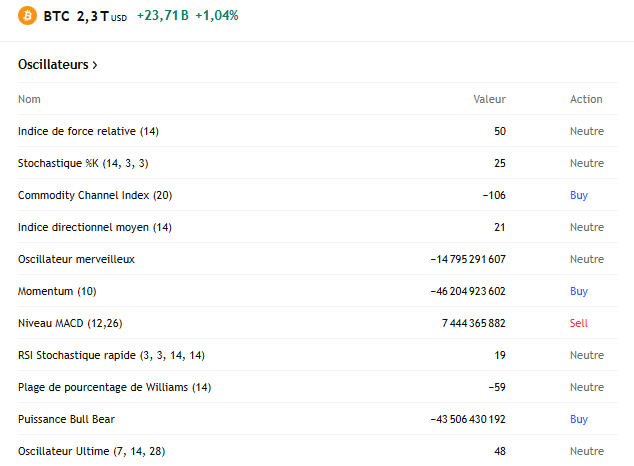Open the Oscillateurs heading link
The height and width of the screenshot is (466, 634).
(53, 65)
